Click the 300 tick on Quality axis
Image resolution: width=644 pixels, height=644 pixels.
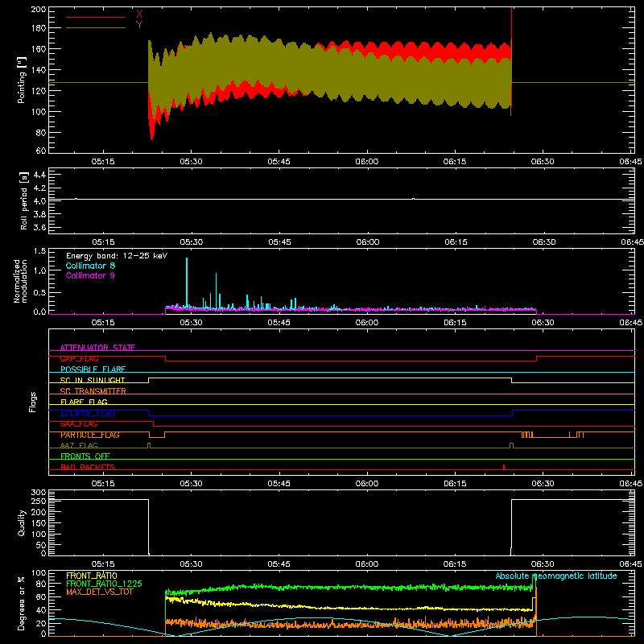click(x=38, y=493)
